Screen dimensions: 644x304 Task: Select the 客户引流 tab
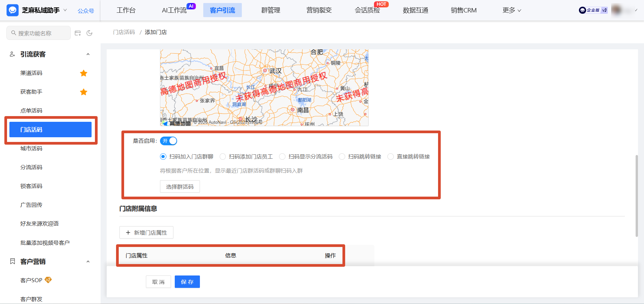pos(222,10)
